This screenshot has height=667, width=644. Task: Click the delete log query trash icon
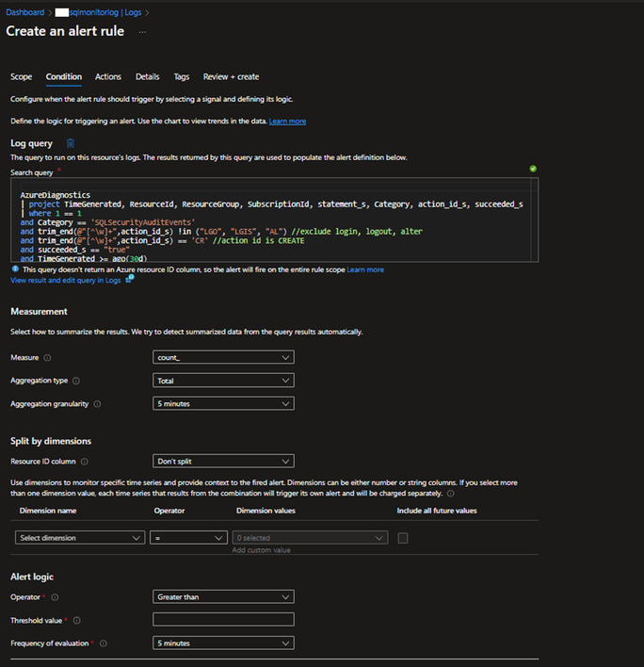tap(71, 143)
